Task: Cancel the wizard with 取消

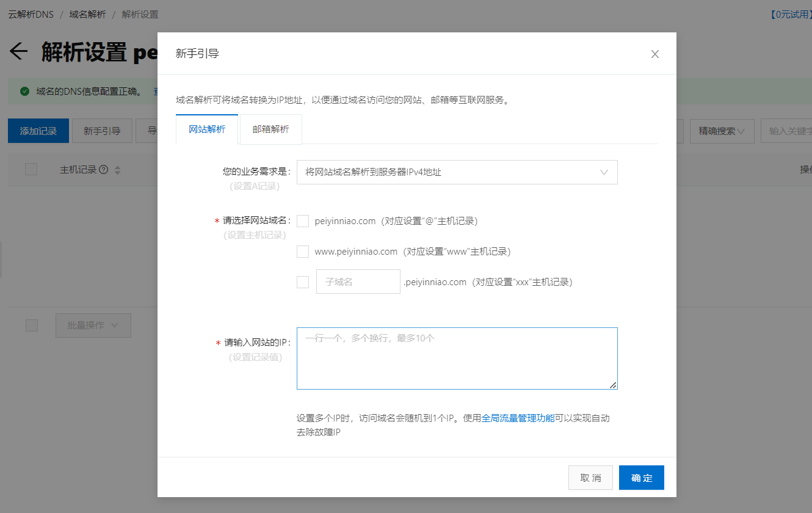Action: pyautogui.click(x=590, y=478)
